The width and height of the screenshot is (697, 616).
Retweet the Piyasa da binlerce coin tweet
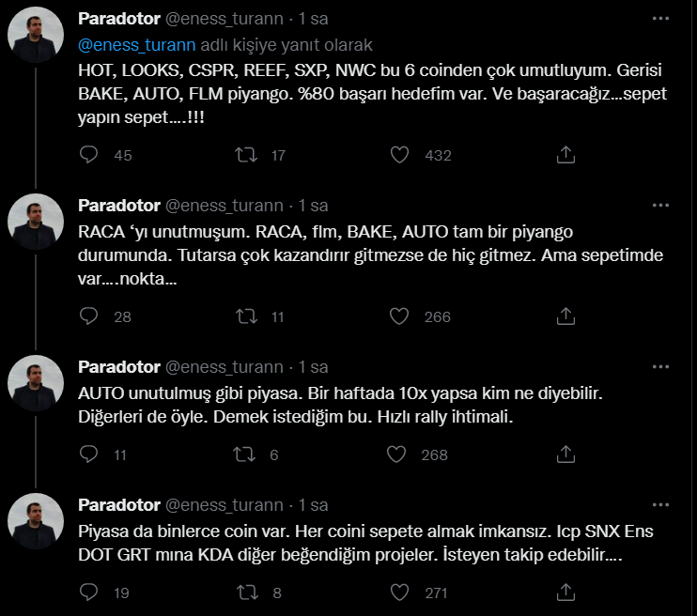246,593
